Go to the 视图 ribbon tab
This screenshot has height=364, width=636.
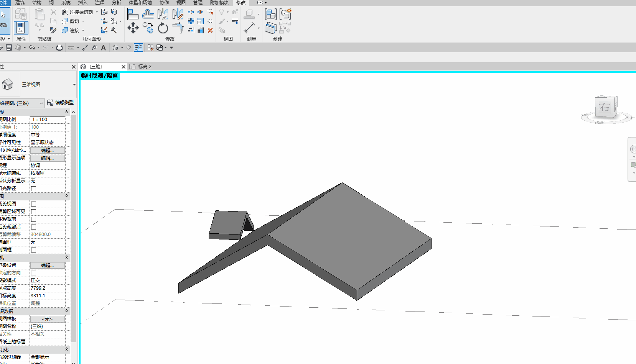(181, 3)
